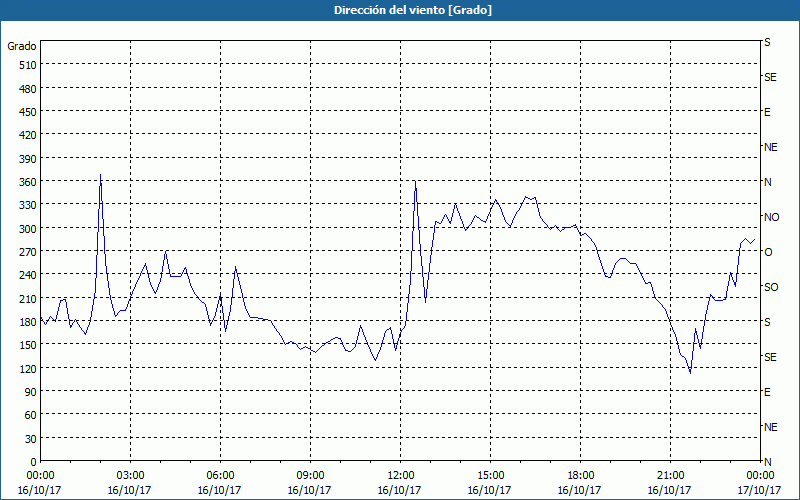
Task: Click the 90 degree axis label
Action: (31, 392)
